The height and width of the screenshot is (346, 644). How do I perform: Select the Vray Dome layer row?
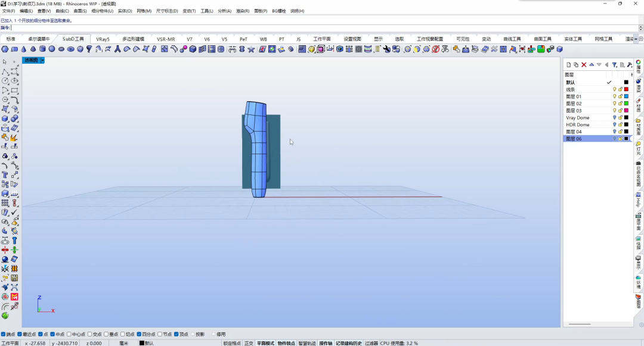[x=597, y=118]
